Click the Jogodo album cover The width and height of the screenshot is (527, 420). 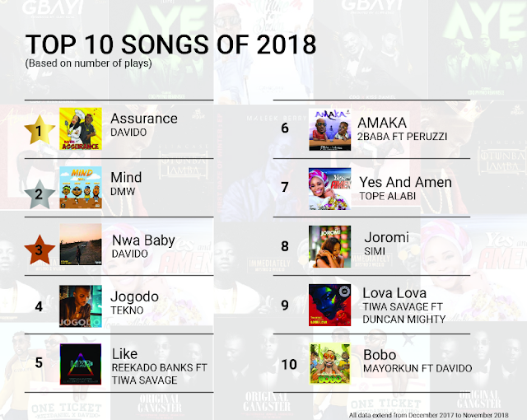[81, 306]
